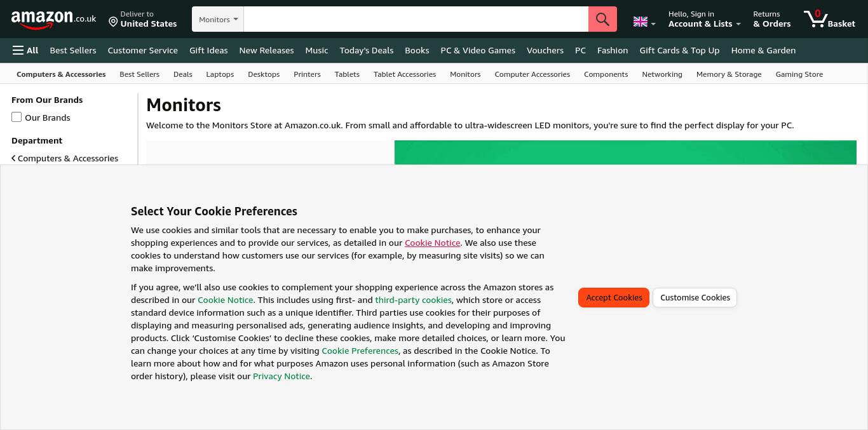
Task: Select Computers & Accessories subnav heading
Action: 61,74
